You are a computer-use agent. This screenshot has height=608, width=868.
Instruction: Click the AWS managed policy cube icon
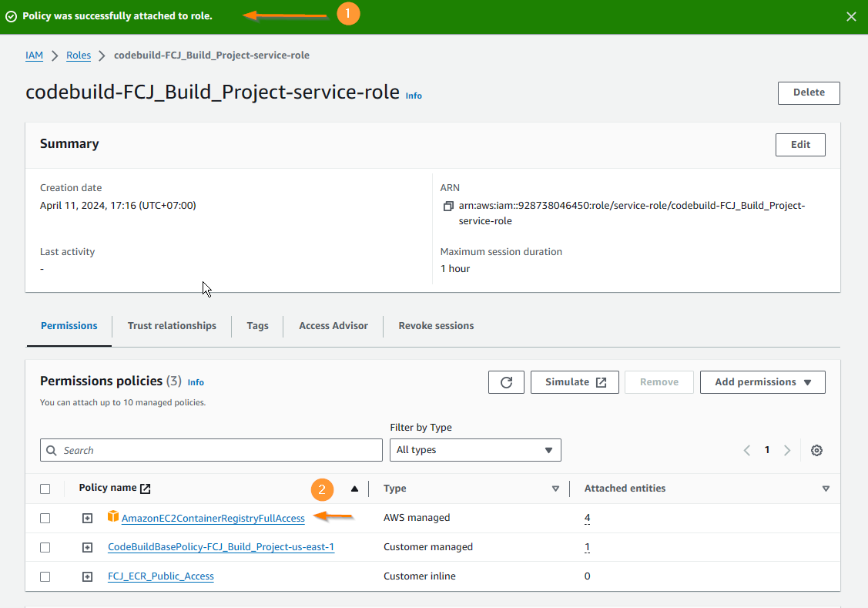[113, 516]
